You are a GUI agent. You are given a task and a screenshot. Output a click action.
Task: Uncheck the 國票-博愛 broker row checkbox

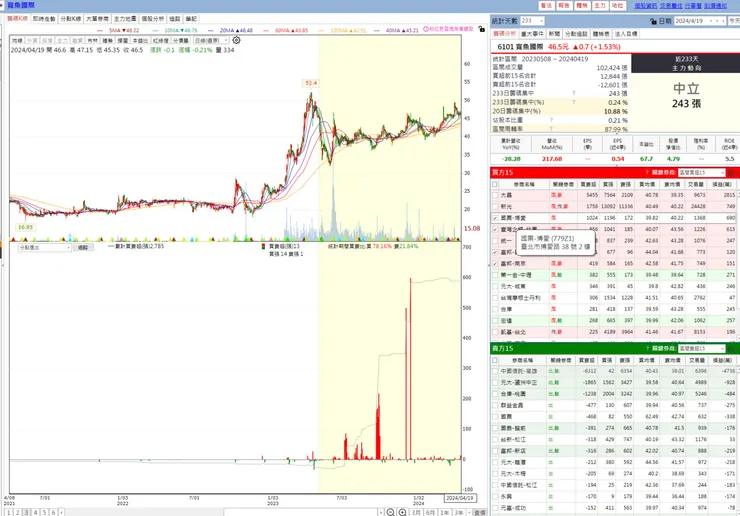click(495, 218)
